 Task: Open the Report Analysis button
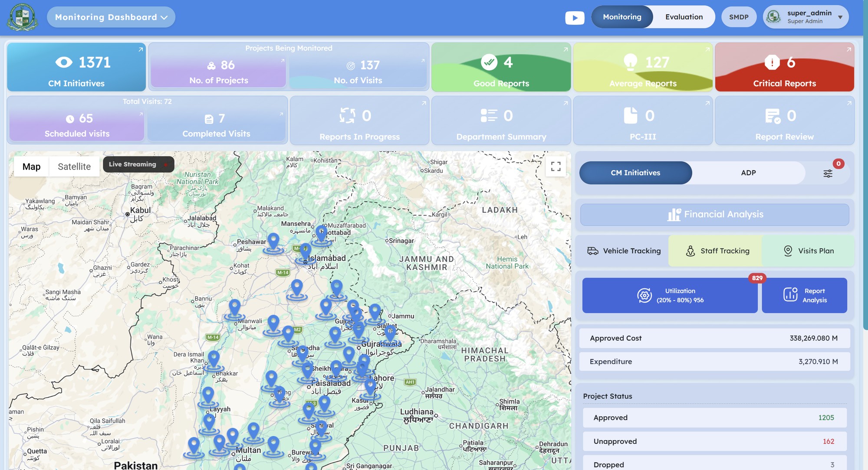tap(804, 295)
